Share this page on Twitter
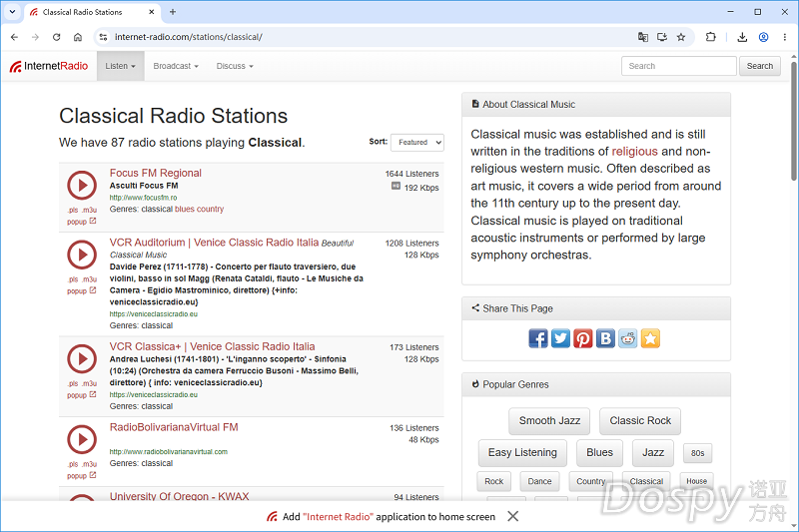799x532 pixels. pos(560,338)
